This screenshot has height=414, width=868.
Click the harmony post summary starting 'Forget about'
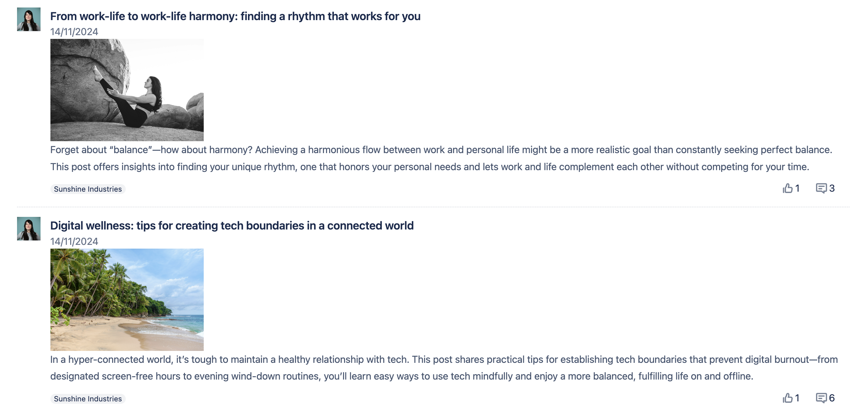441,158
